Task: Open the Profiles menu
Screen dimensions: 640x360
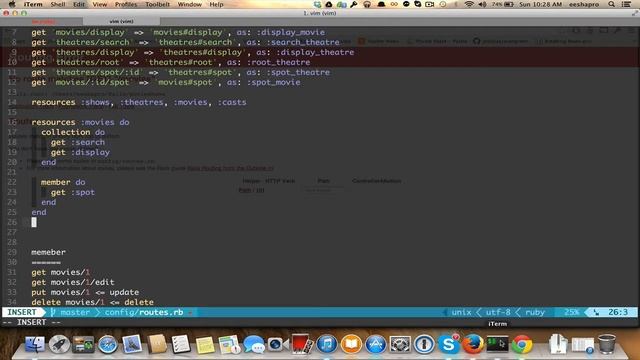Action: [126, 4]
